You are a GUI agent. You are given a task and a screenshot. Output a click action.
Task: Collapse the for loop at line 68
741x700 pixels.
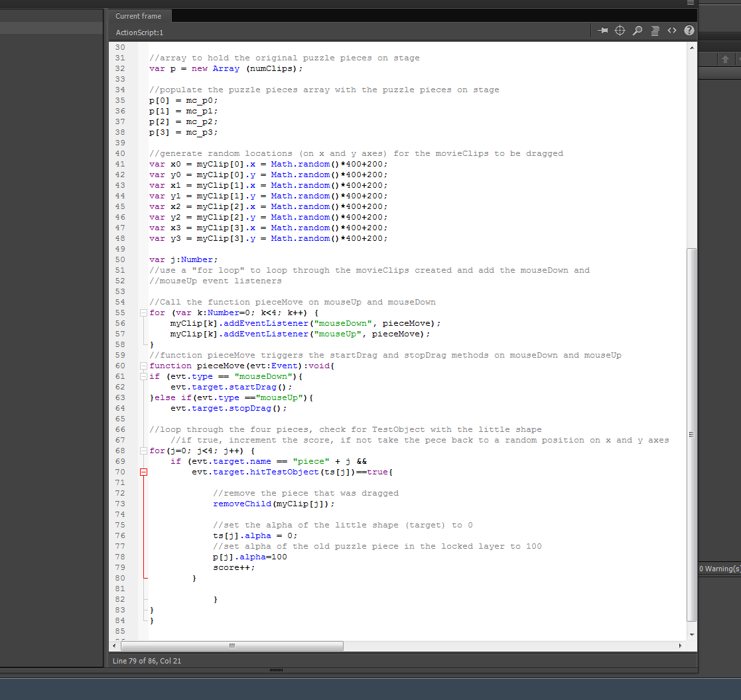point(143,451)
